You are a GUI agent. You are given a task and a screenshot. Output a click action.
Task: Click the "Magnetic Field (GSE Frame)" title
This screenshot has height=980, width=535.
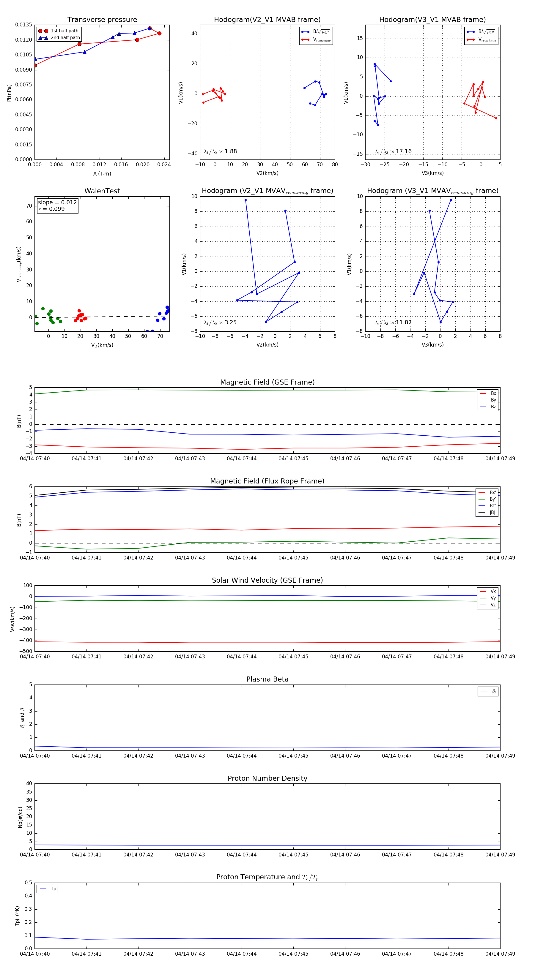pos(267,382)
